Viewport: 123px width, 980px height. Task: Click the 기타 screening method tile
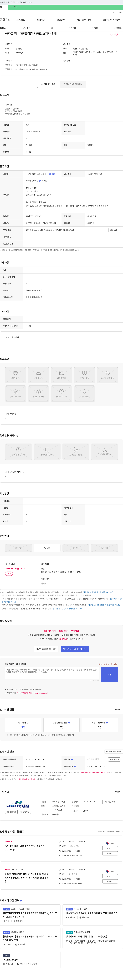pyautogui.click(x=104, y=548)
